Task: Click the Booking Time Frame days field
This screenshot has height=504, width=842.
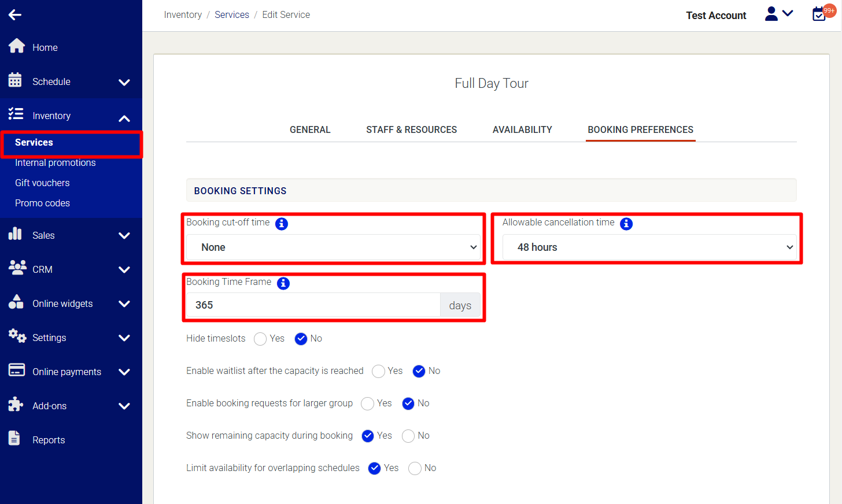Action: tap(313, 305)
